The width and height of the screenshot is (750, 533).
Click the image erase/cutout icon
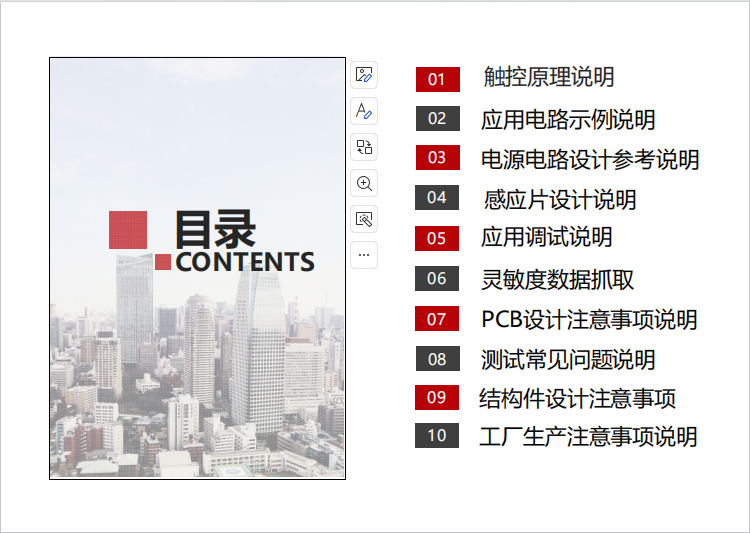tap(364, 219)
